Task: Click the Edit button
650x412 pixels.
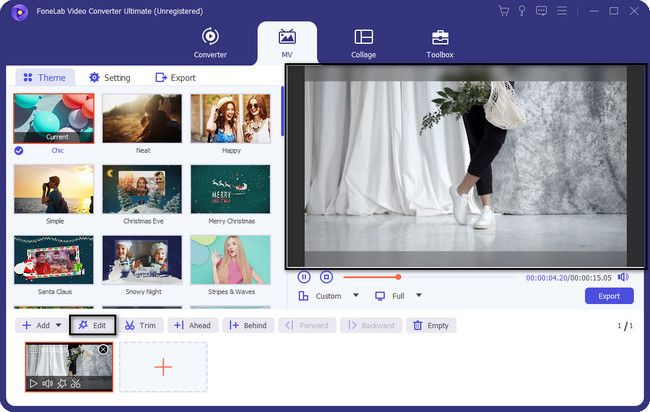Action: click(x=92, y=325)
